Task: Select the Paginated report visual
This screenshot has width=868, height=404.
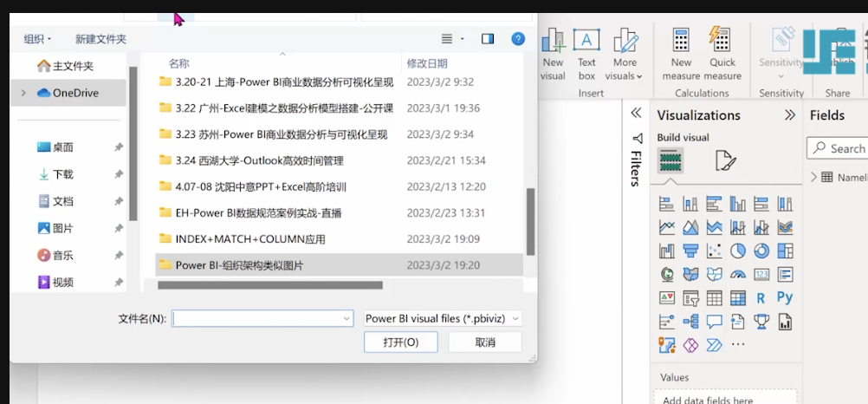Action: tap(785, 322)
